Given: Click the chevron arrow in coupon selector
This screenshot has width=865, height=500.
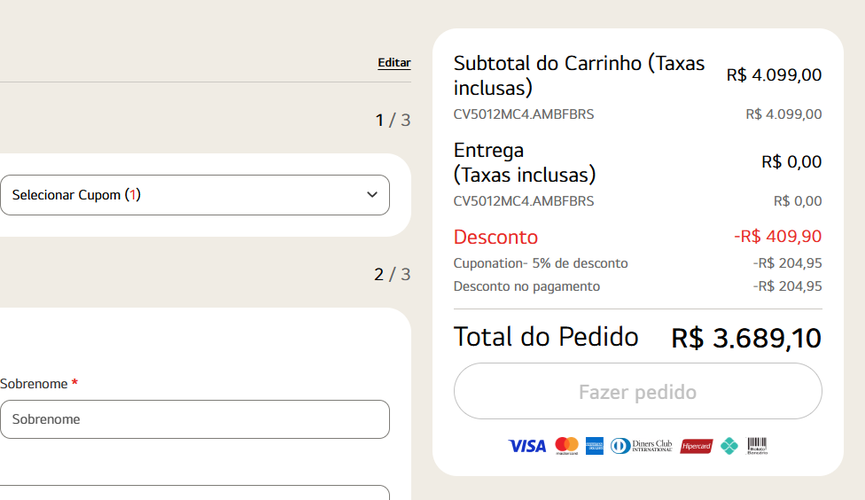Looking at the screenshot, I should 372,195.
